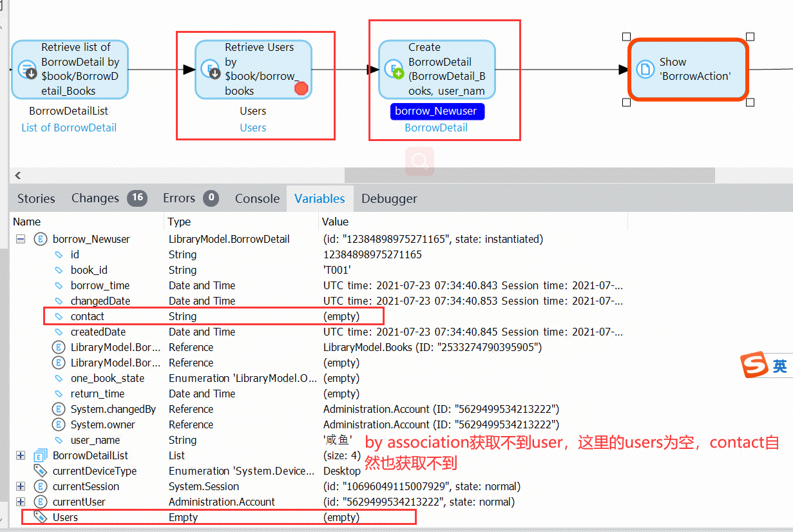Image resolution: width=793 pixels, height=532 pixels.
Task: Click the Sogou 英 input method icon
Action: 766,365
